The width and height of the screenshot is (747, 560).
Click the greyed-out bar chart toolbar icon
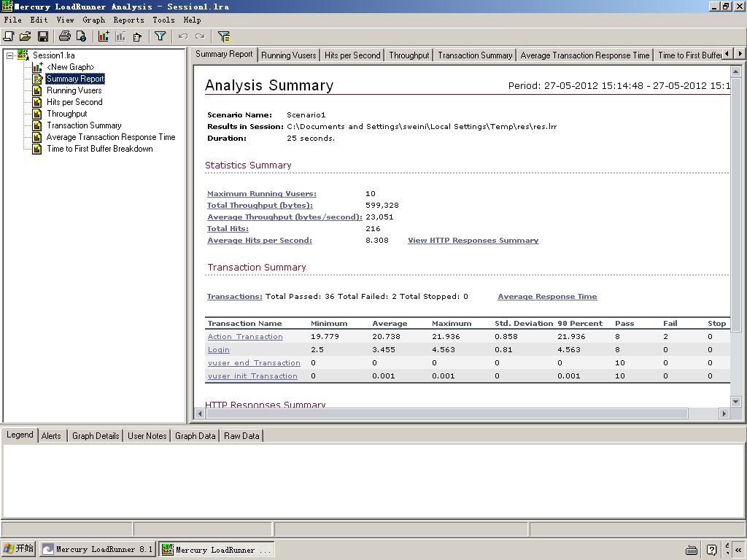coord(120,36)
